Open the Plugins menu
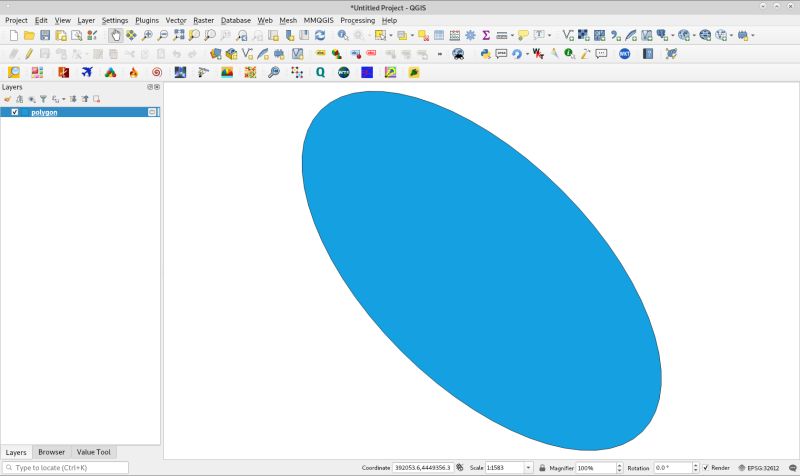800x476 pixels. (146, 20)
